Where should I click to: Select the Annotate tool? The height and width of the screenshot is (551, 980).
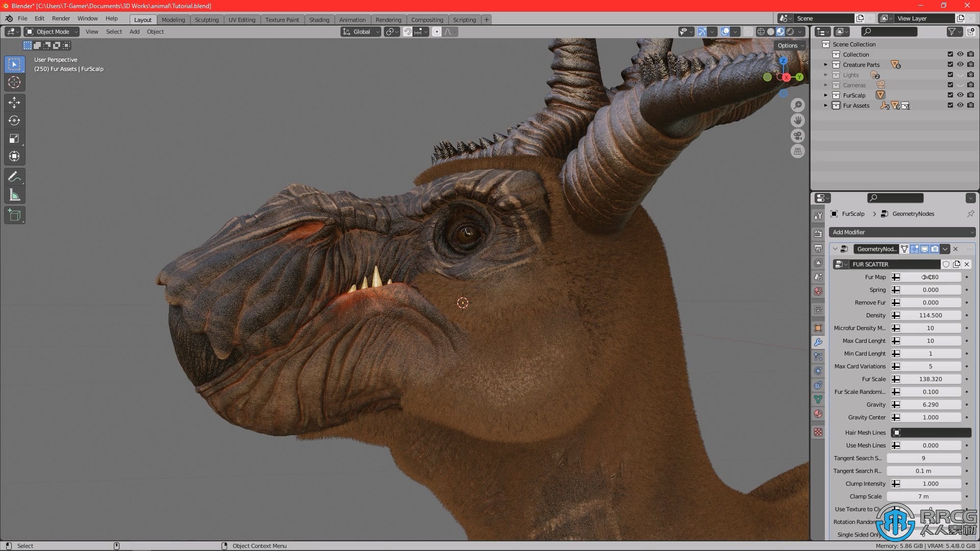click(x=14, y=177)
